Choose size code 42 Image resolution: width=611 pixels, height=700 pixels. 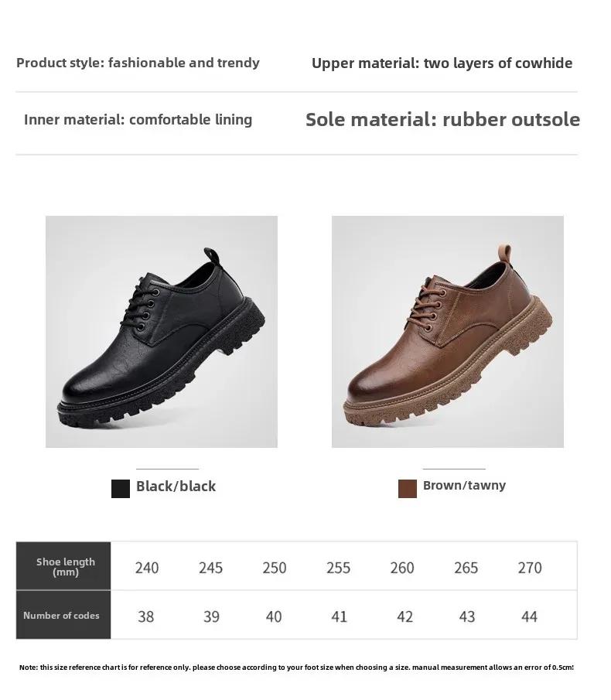(404, 617)
